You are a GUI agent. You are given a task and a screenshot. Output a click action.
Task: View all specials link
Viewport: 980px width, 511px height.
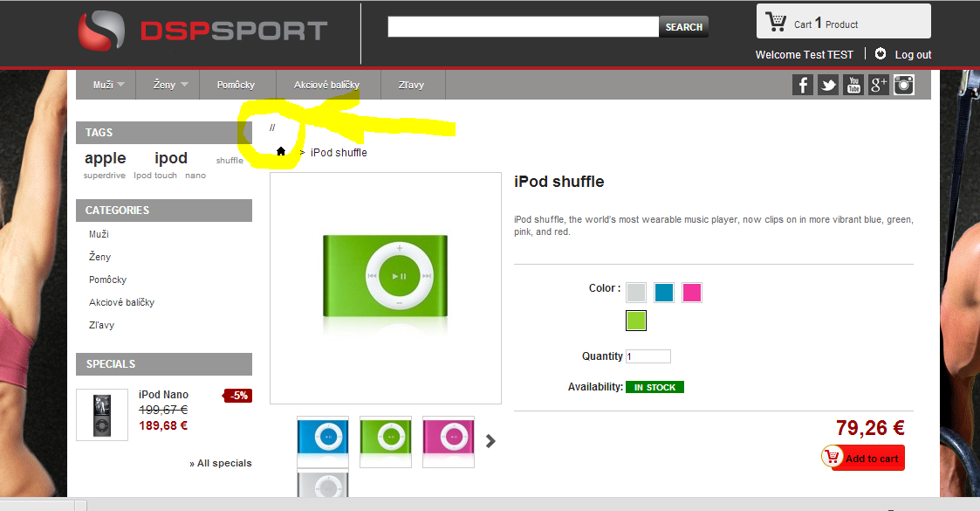(221, 463)
